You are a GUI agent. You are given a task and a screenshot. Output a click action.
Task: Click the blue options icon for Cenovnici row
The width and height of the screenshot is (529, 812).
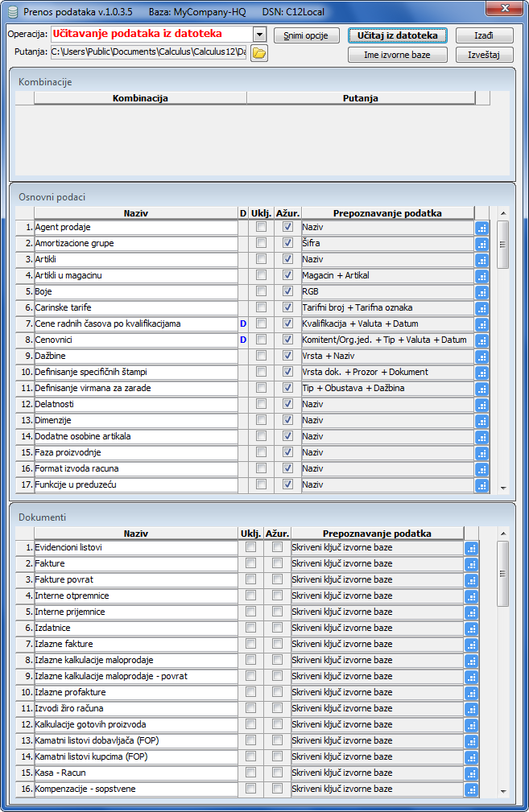click(x=481, y=340)
